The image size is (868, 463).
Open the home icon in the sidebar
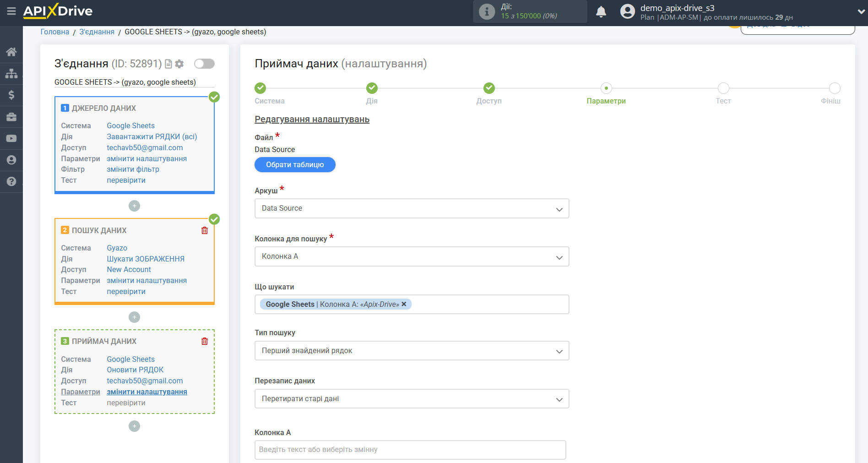tap(11, 52)
